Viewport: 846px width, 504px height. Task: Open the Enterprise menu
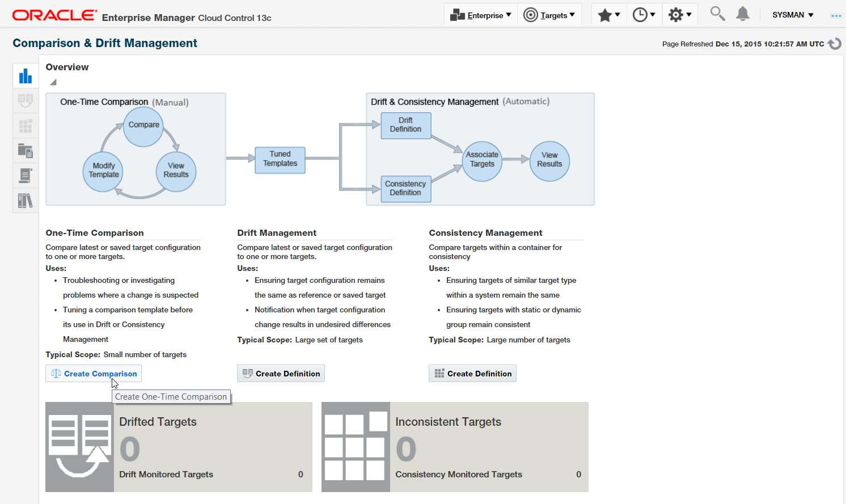[481, 15]
